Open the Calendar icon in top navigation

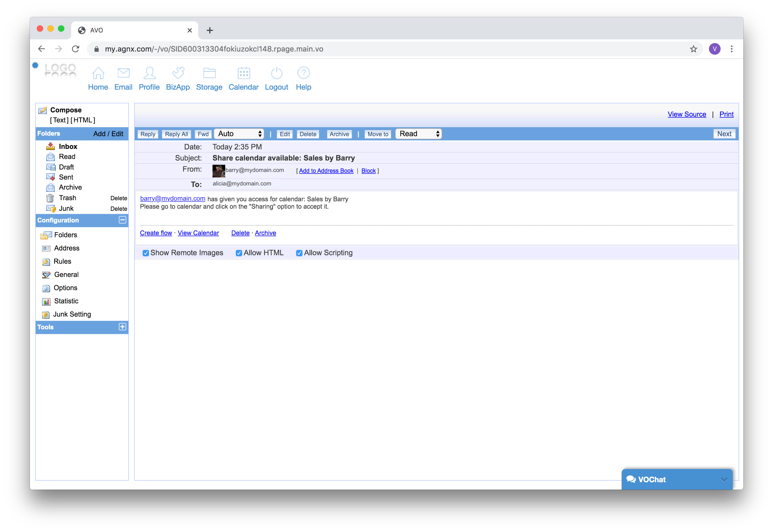pyautogui.click(x=244, y=73)
